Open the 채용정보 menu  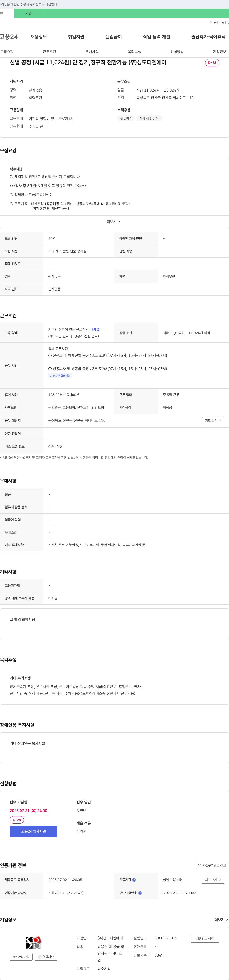pyautogui.click(x=38, y=36)
